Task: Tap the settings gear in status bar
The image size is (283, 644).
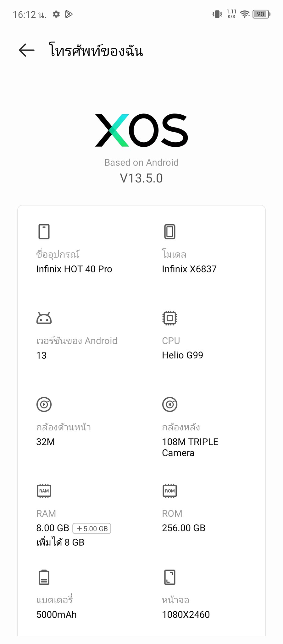Action: click(x=56, y=14)
